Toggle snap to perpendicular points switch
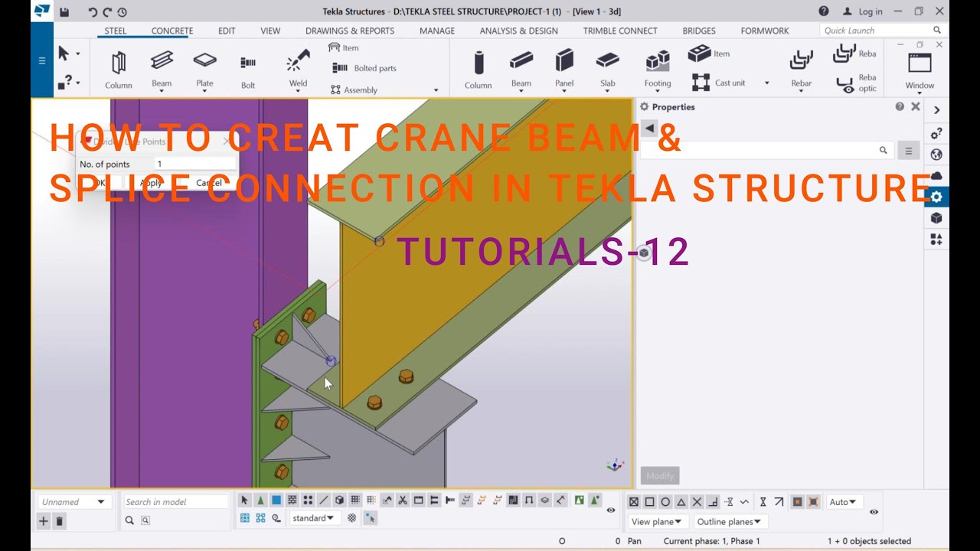Screen dimensions: 980x551 (x=713, y=502)
